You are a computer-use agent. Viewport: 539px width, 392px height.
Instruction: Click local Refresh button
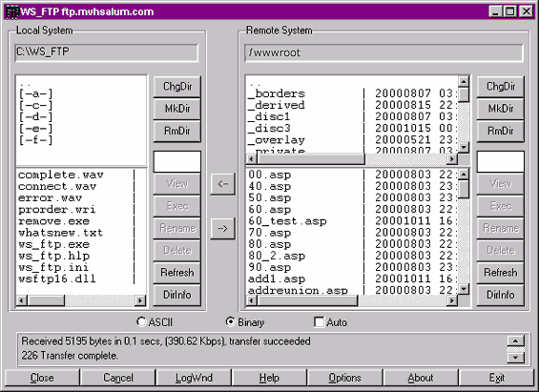[x=177, y=273]
